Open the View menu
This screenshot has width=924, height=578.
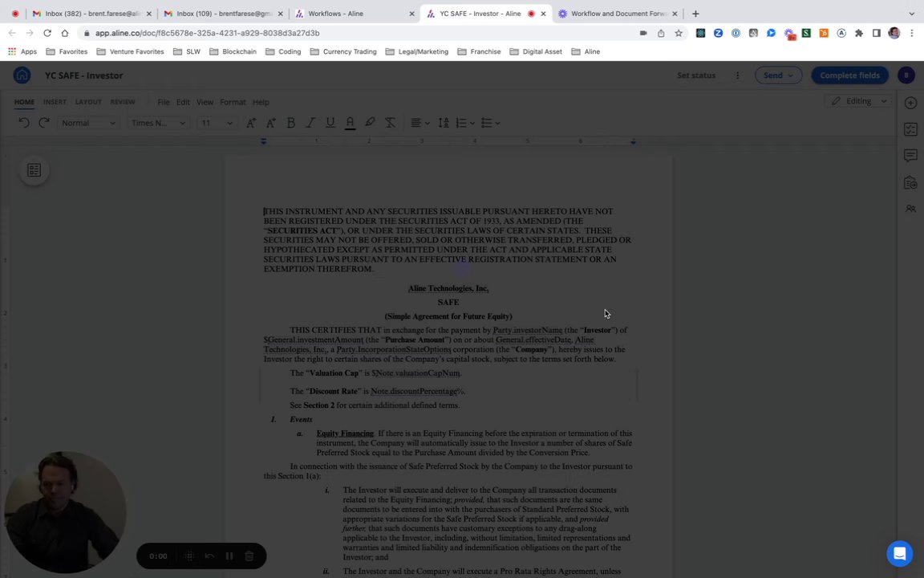click(205, 102)
